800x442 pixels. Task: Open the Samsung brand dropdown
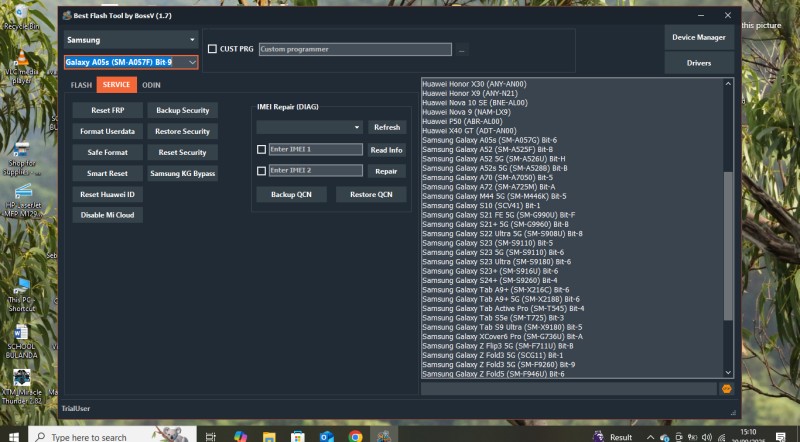point(131,40)
